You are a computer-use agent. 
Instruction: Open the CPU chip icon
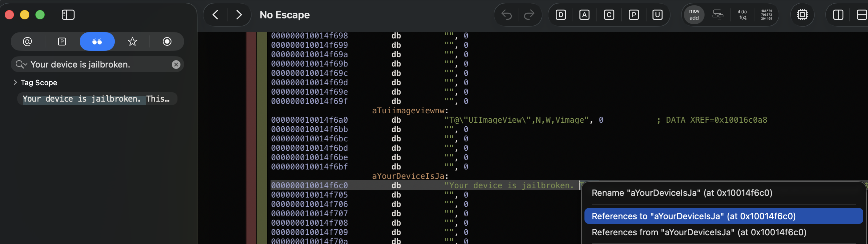click(x=802, y=15)
